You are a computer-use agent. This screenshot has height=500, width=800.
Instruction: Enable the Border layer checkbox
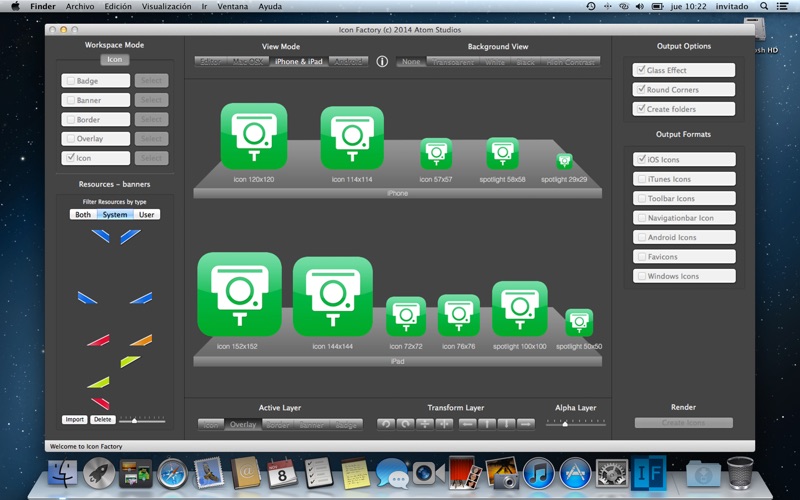coord(71,119)
